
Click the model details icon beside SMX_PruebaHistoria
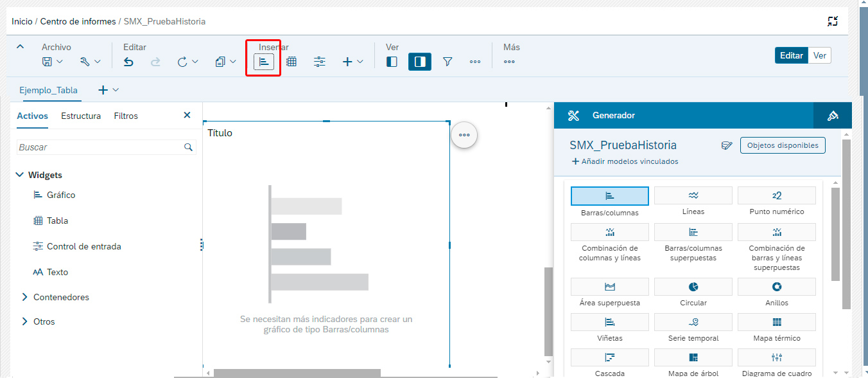[726, 145]
